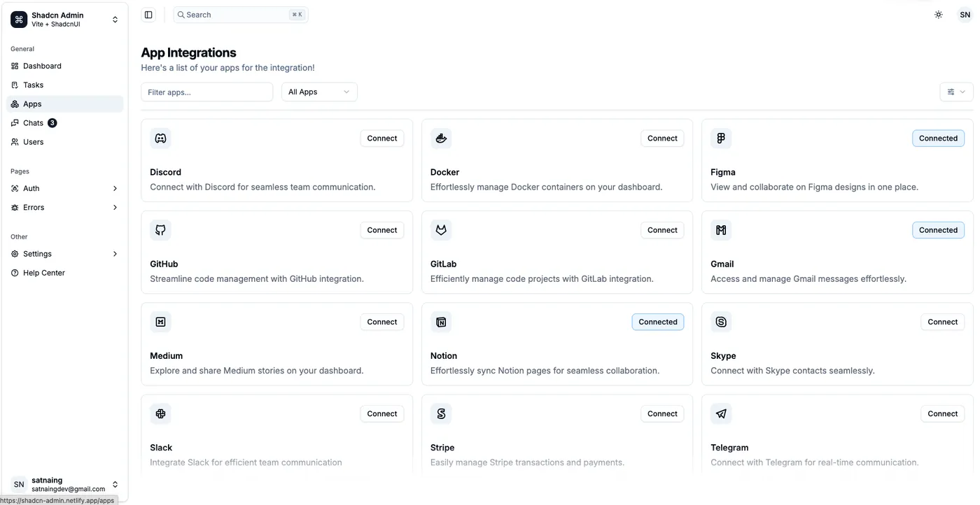Click the Telegram paper plane icon
Image resolution: width=980 pixels, height=505 pixels.
tap(721, 414)
